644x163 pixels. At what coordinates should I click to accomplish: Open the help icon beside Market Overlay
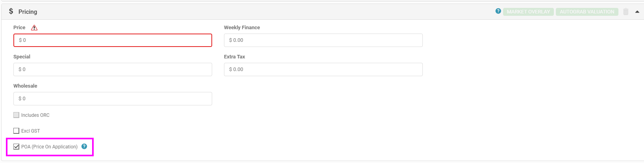tap(498, 11)
